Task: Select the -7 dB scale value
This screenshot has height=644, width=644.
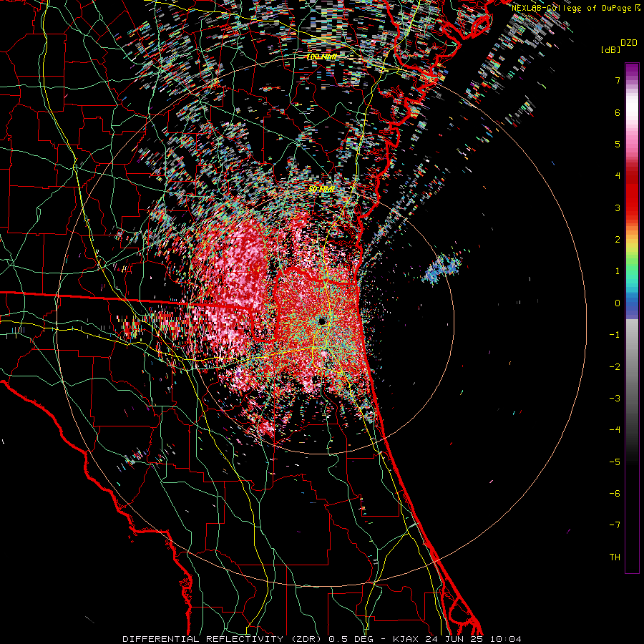Action: click(615, 525)
